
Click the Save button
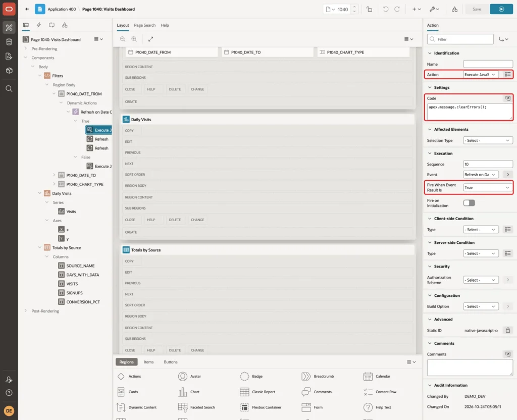click(477, 9)
